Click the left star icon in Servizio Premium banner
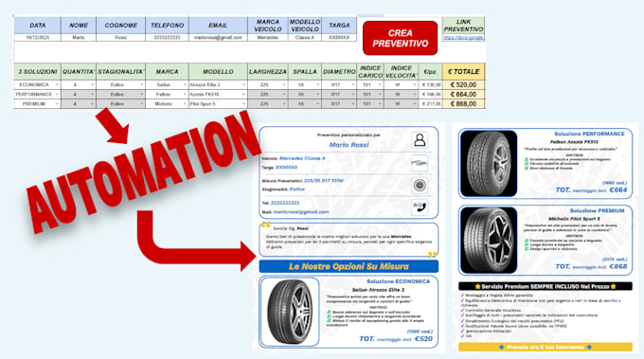Screen dimensions: 644x359 477,286
